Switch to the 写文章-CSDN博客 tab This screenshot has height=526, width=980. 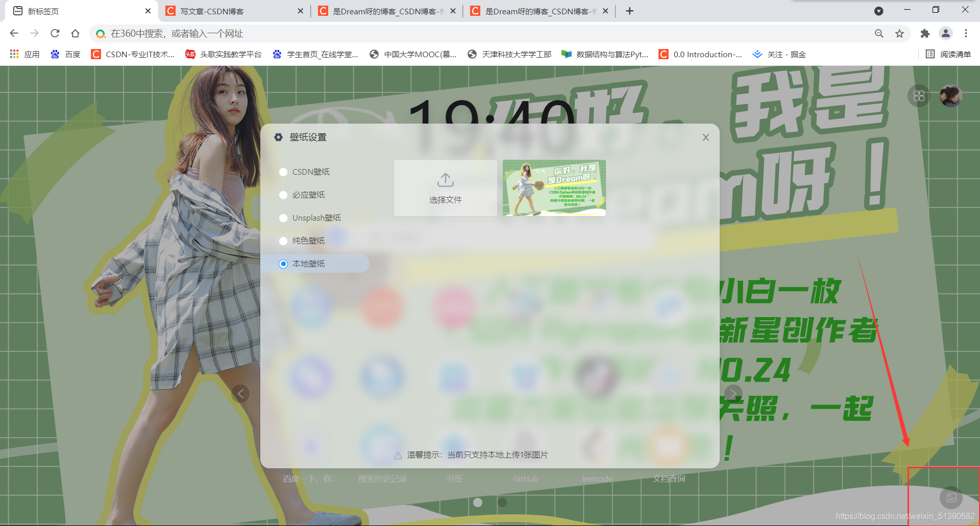click(x=234, y=11)
